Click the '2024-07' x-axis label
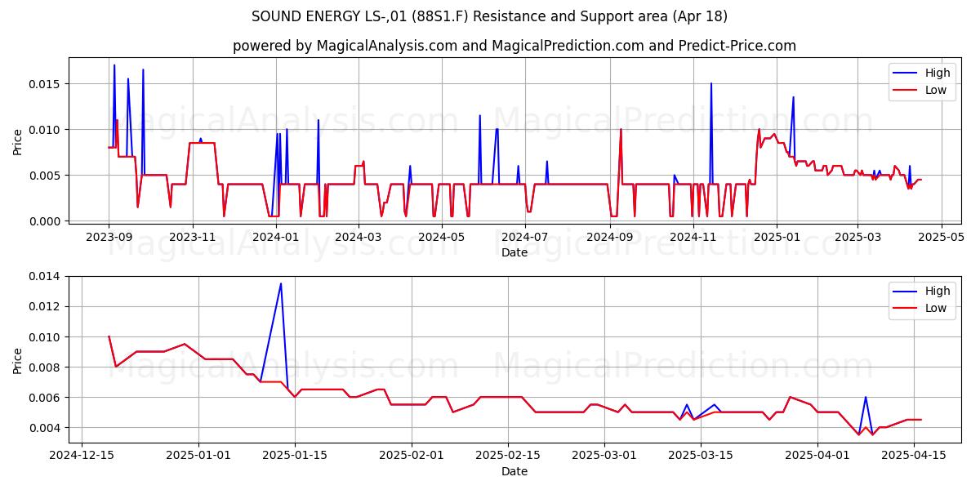 pos(526,238)
